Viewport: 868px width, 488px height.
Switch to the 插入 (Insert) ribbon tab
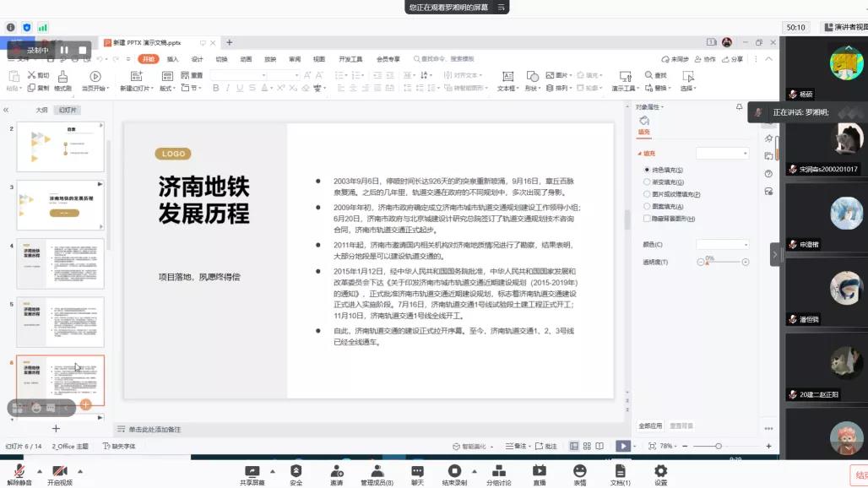point(172,59)
